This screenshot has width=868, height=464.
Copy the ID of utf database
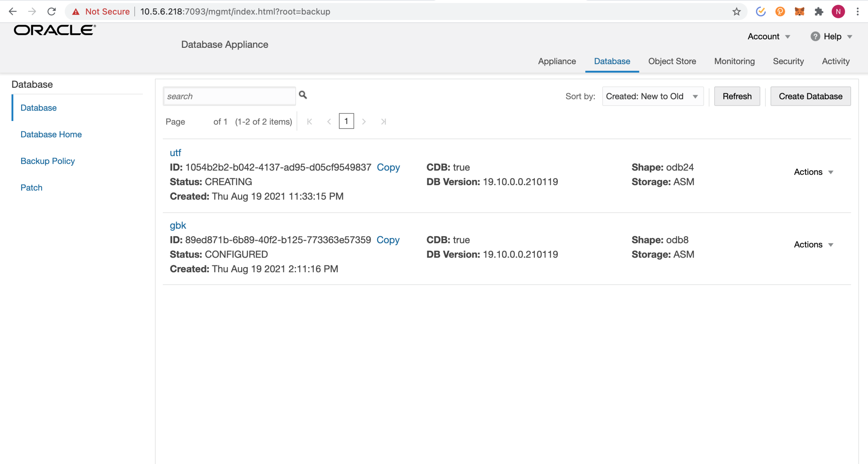[388, 167]
